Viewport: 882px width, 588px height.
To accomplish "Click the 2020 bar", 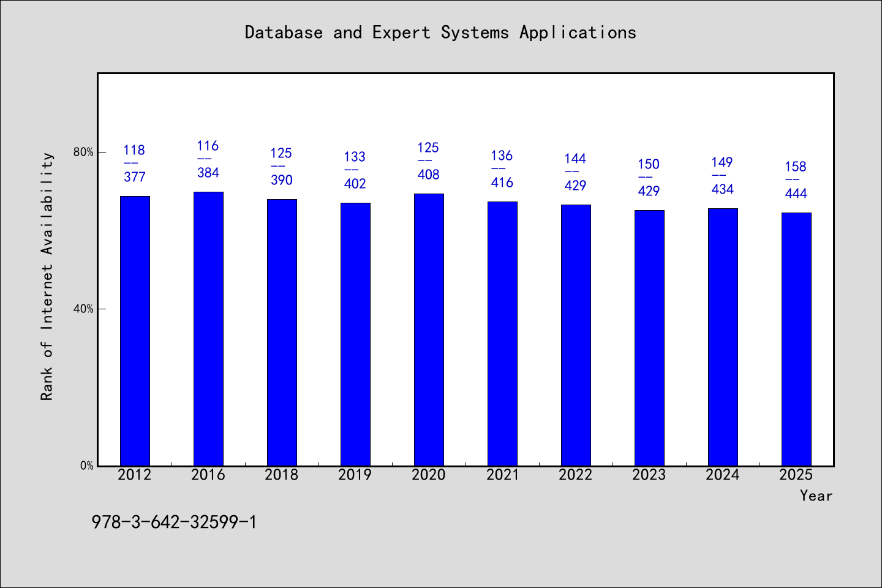I will (x=429, y=330).
